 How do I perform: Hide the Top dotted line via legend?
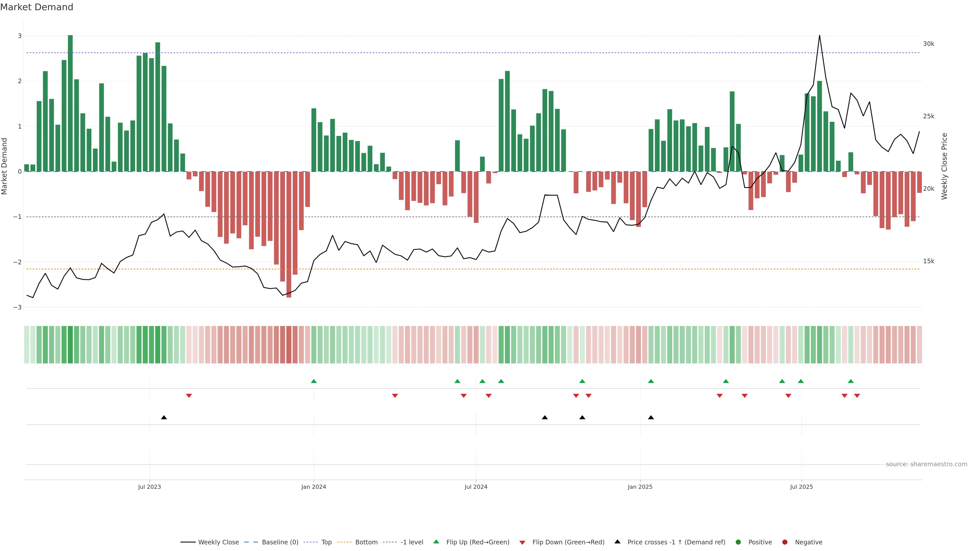pyautogui.click(x=326, y=542)
